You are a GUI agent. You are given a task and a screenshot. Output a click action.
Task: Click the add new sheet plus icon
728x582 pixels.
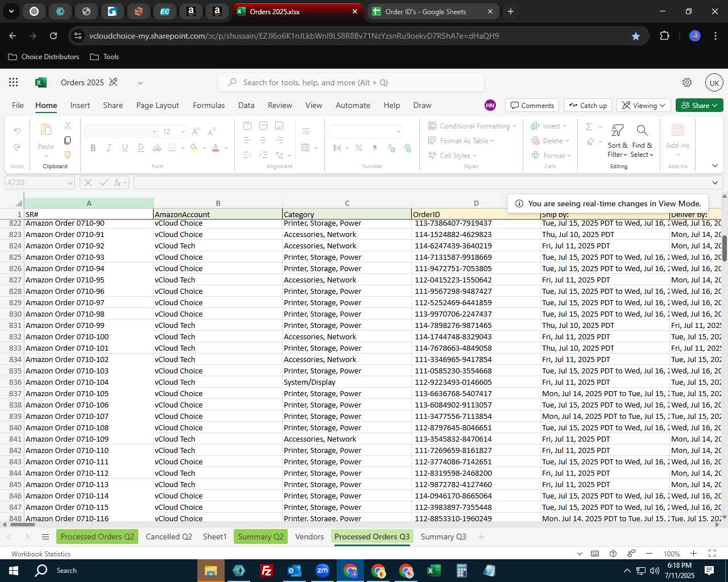click(481, 537)
